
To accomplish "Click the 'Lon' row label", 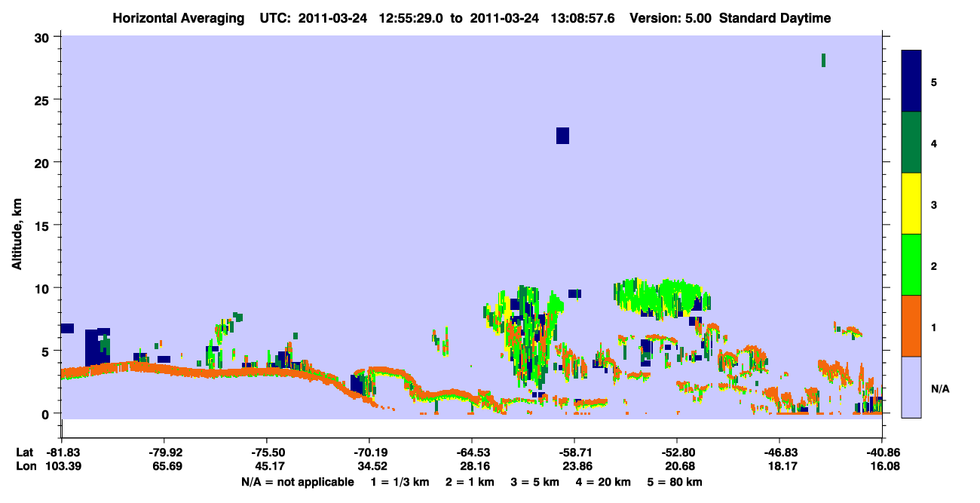I will (25, 467).
